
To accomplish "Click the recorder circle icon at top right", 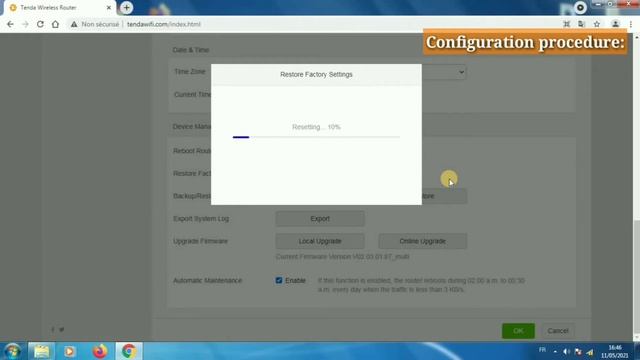I will (x=580, y=7).
